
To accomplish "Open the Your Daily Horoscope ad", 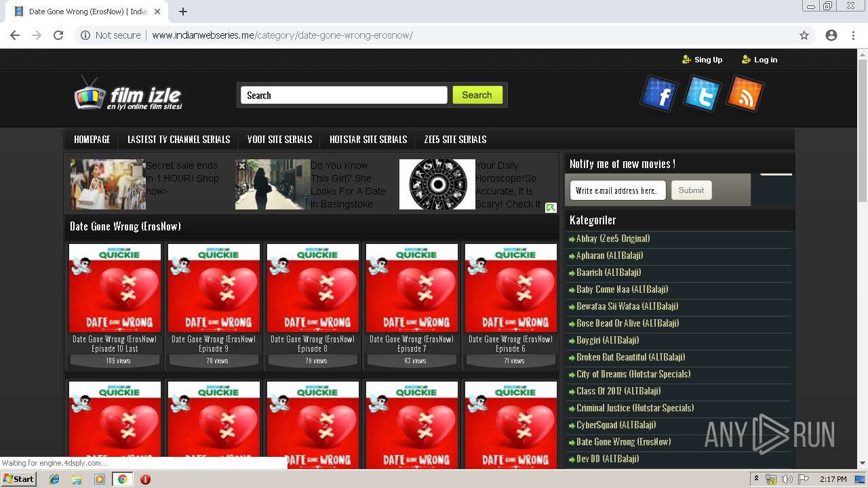I will (471, 184).
